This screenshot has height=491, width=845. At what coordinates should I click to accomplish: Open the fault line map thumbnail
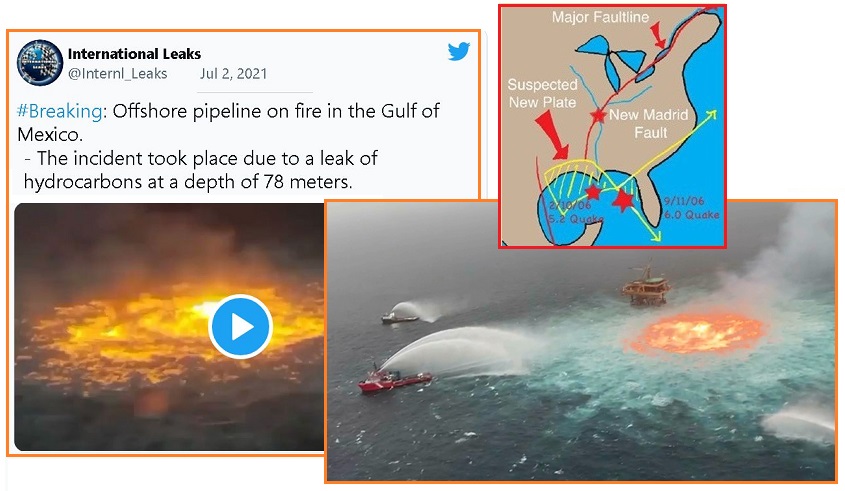point(612,126)
